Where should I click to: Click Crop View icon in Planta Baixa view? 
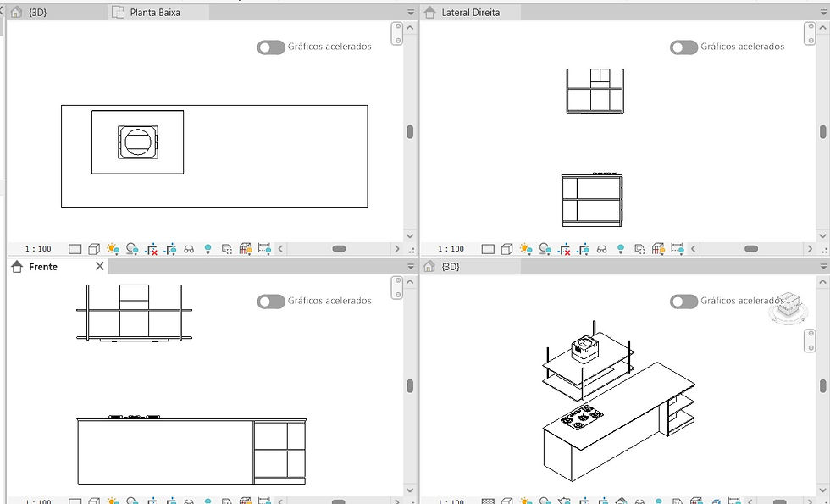152,249
